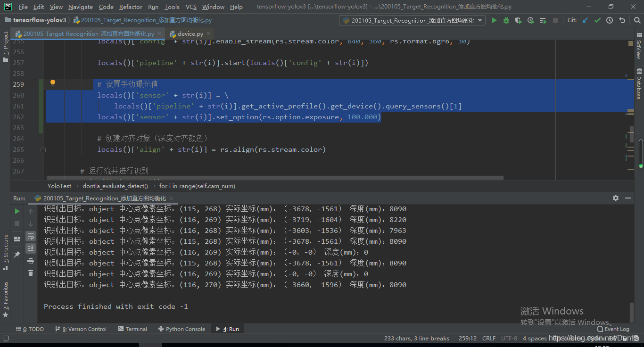Close the device.py tab

(209, 34)
